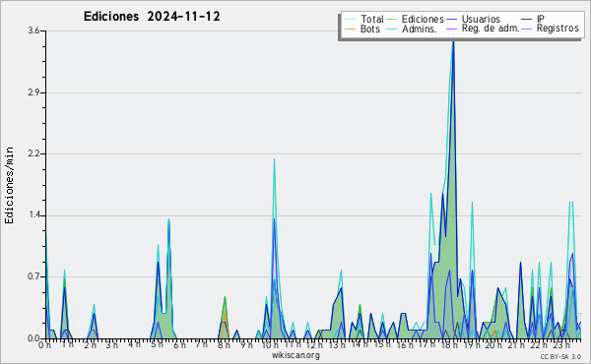Click the y-axis value 1.4
This screenshot has width=591, height=364.
pos(33,215)
